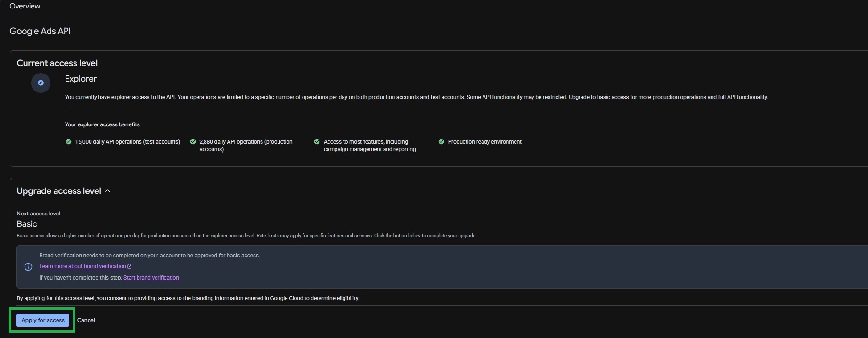The height and width of the screenshot is (338, 868).
Task: Click checkmark beside Production-ready environment
Action: pyautogui.click(x=441, y=142)
